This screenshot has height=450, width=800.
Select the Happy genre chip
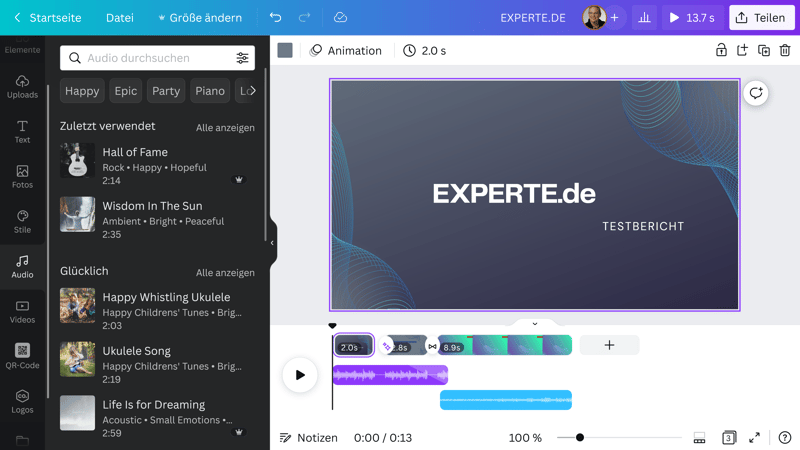click(82, 91)
